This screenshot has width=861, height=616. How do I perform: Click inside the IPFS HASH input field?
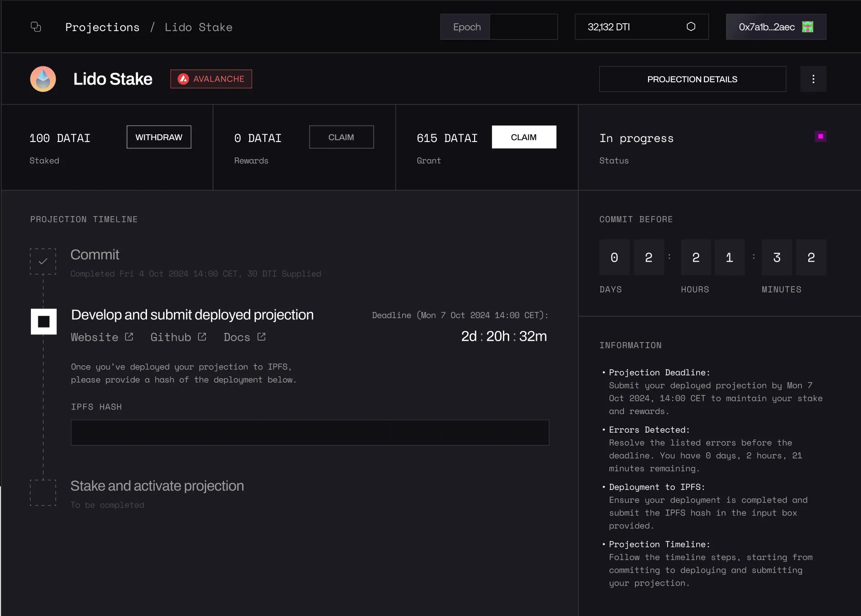(310, 433)
